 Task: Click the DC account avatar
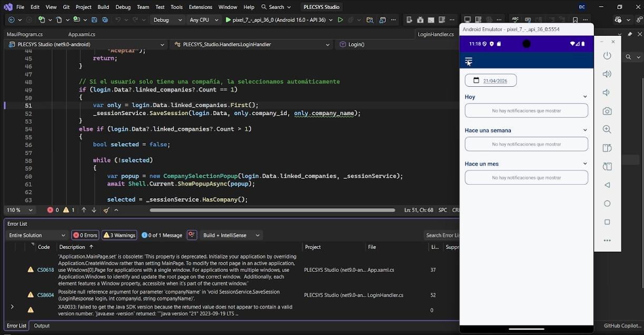pyautogui.click(x=582, y=7)
